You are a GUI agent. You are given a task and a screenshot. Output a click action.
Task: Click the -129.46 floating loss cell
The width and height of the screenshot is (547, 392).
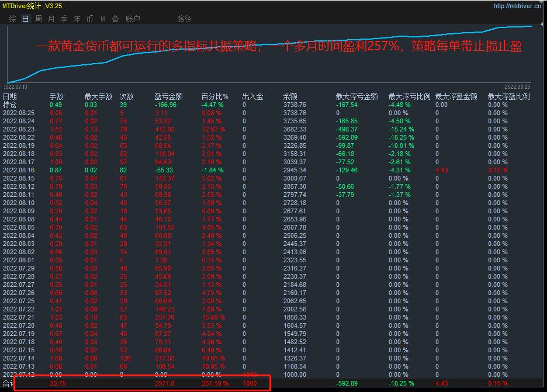[x=347, y=170]
